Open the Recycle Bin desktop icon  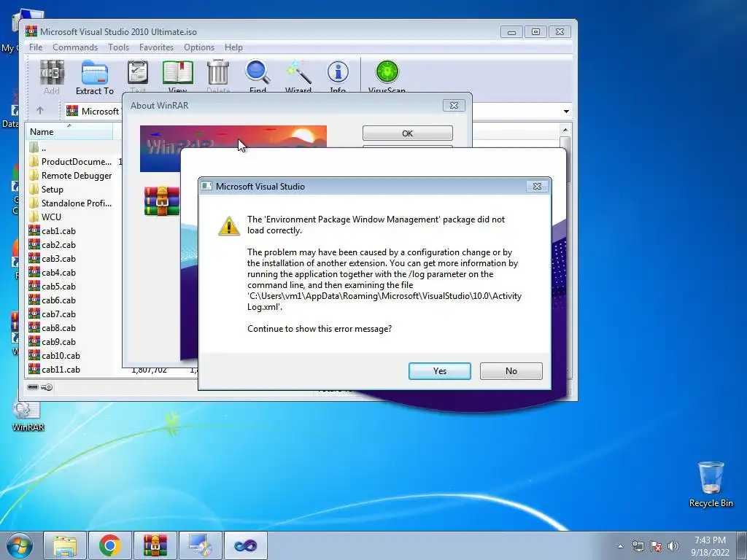[711, 484]
